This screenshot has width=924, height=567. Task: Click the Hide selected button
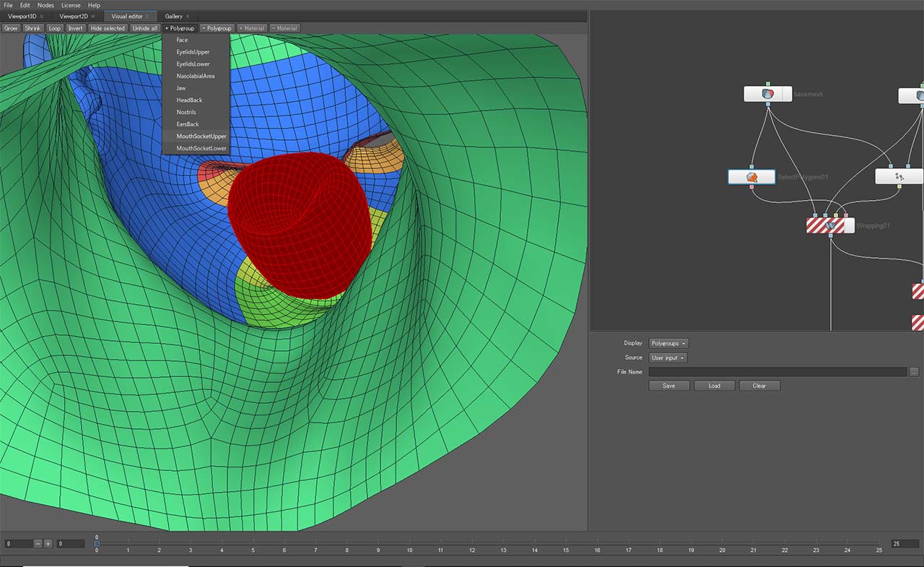(108, 28)
